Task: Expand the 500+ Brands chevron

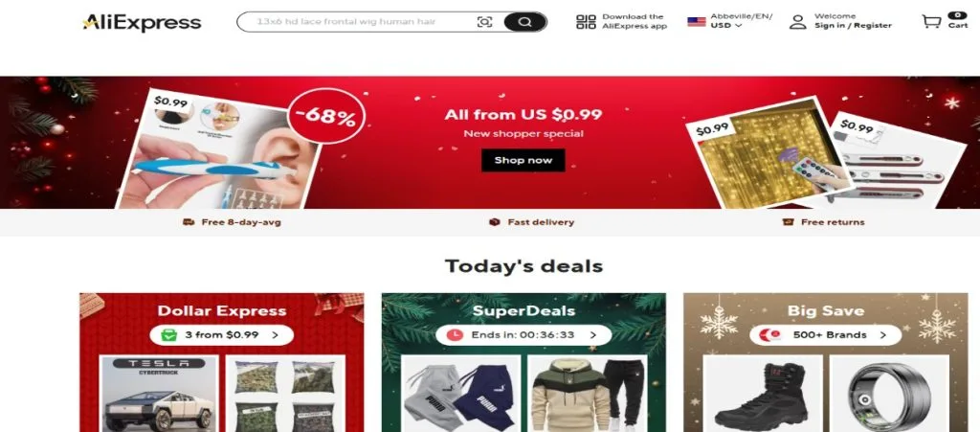Action: (x=883, y=335)
